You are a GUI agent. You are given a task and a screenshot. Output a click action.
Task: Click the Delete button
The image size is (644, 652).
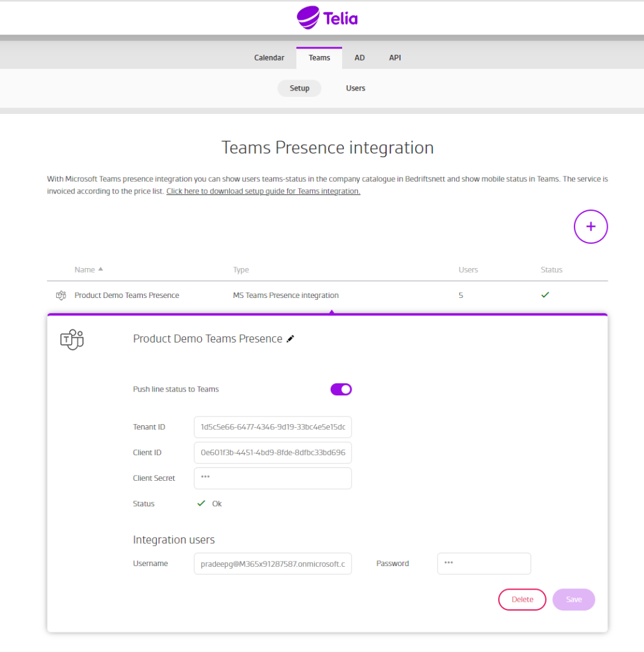pos(522,599)
